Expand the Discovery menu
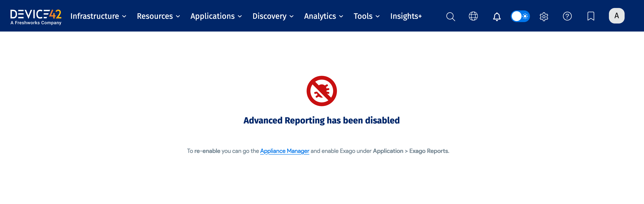644x204 pixels. coord(273,16)
